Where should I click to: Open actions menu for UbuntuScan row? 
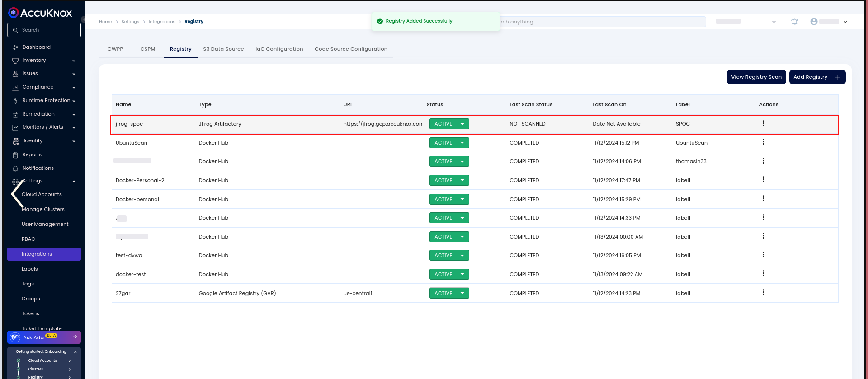763,142
